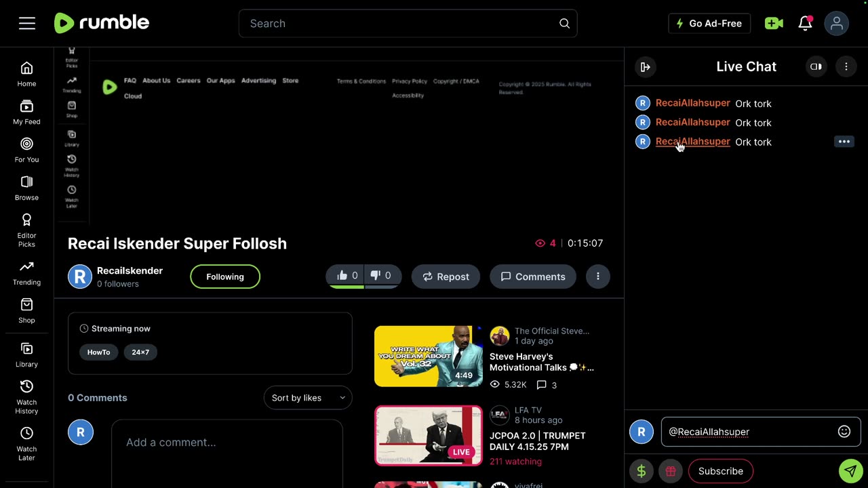
Task: Click the Recailskender channel avatar
Action: [80, 277]
